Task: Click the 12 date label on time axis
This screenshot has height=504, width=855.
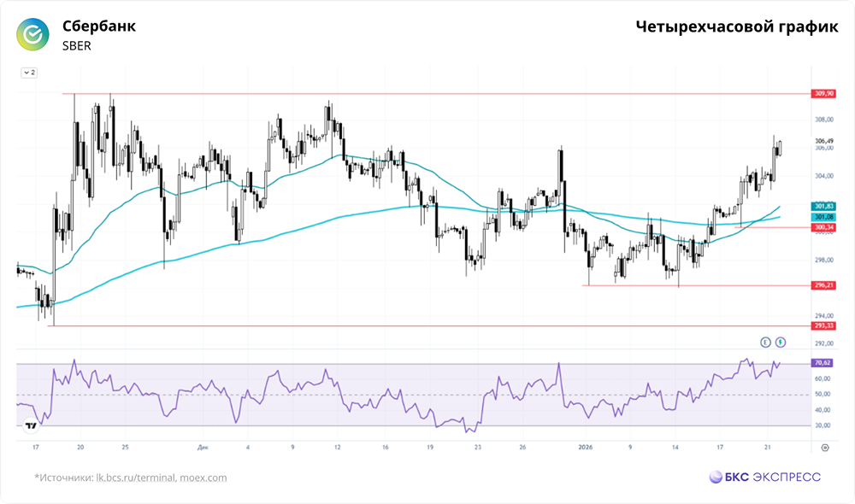Action: (338, 448)
